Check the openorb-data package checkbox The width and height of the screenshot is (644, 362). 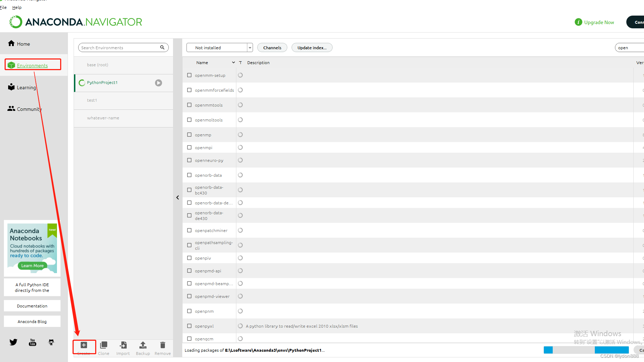click(189, 175)
